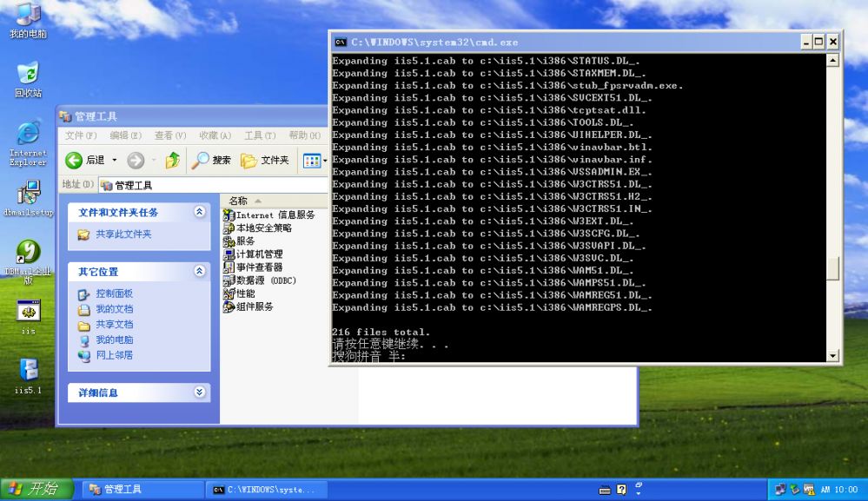Click the cmd window scroll up arrow
Screen dimensions: 868x501
click(x=832, y=60)
